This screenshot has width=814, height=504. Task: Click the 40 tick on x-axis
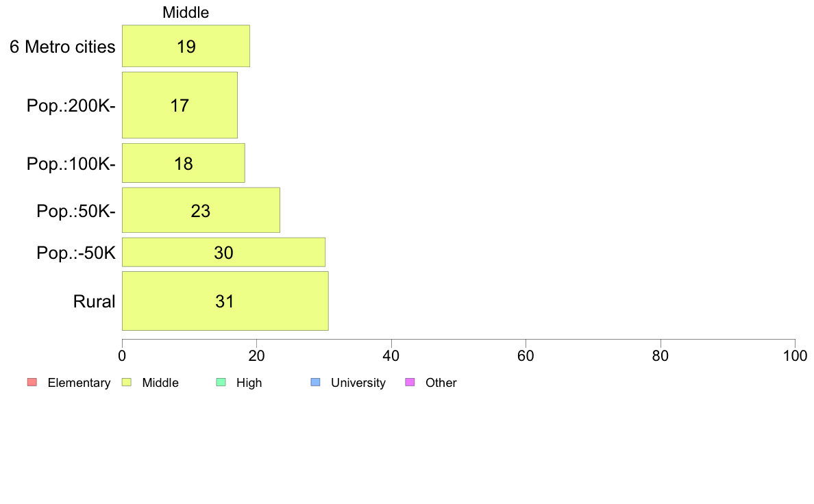tap(391, 356)
